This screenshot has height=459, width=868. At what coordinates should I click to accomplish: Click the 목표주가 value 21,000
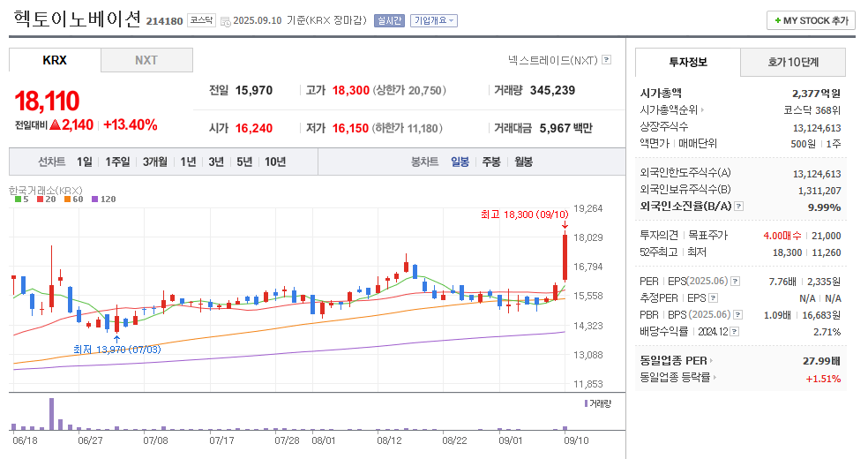click(827, 236)
